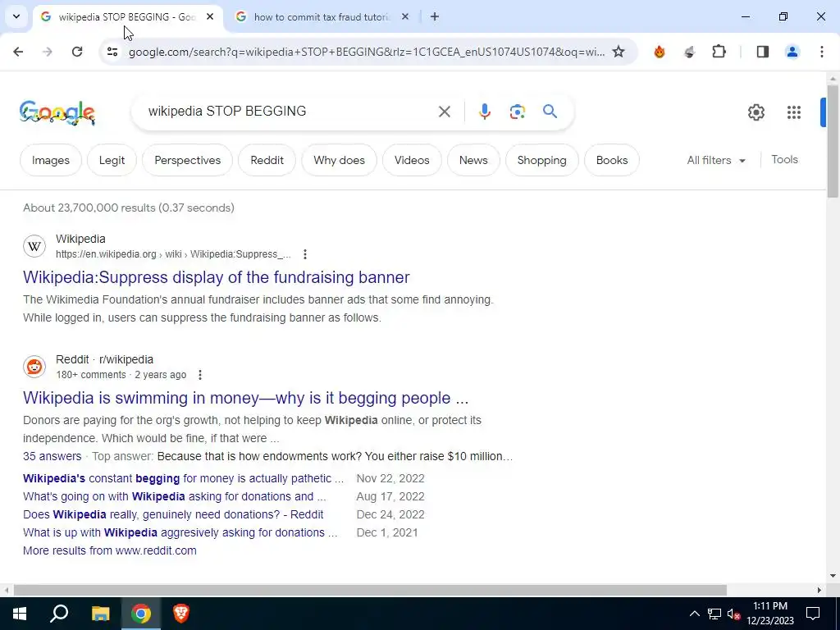The height and width of the screenshot is (630, 840).
Task: Open More results from www.reddit.com
Action: (x=110, y=550)
